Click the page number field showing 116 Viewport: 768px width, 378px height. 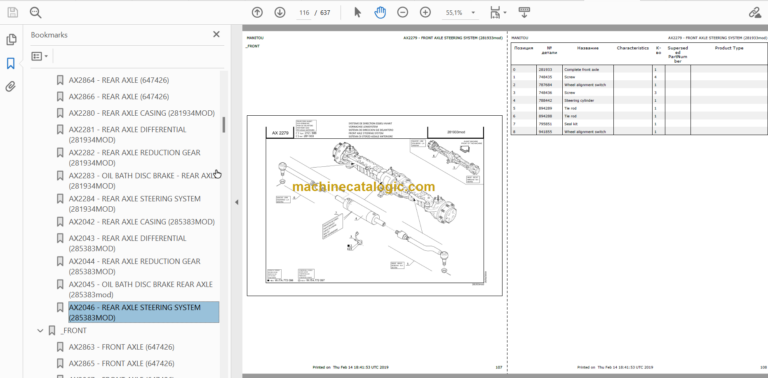[x=304, y=13]
